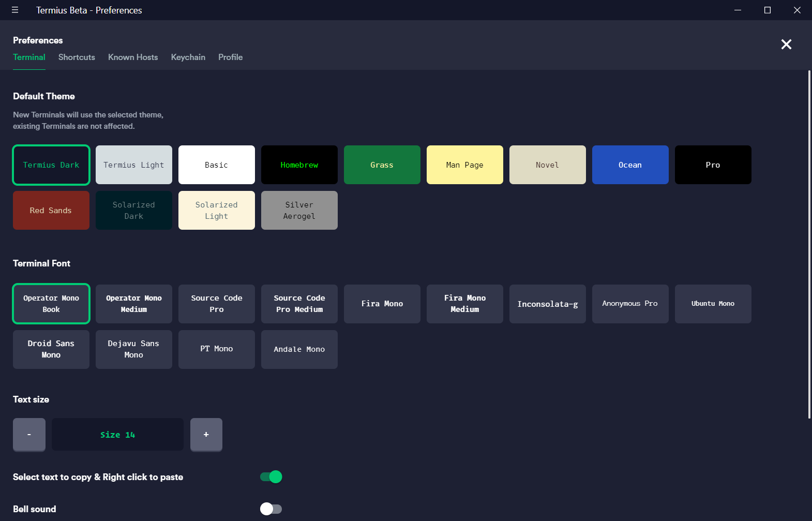The image size is (812, 521).
Task: Select Operator Mono Book font
Action: coord(51,304)
